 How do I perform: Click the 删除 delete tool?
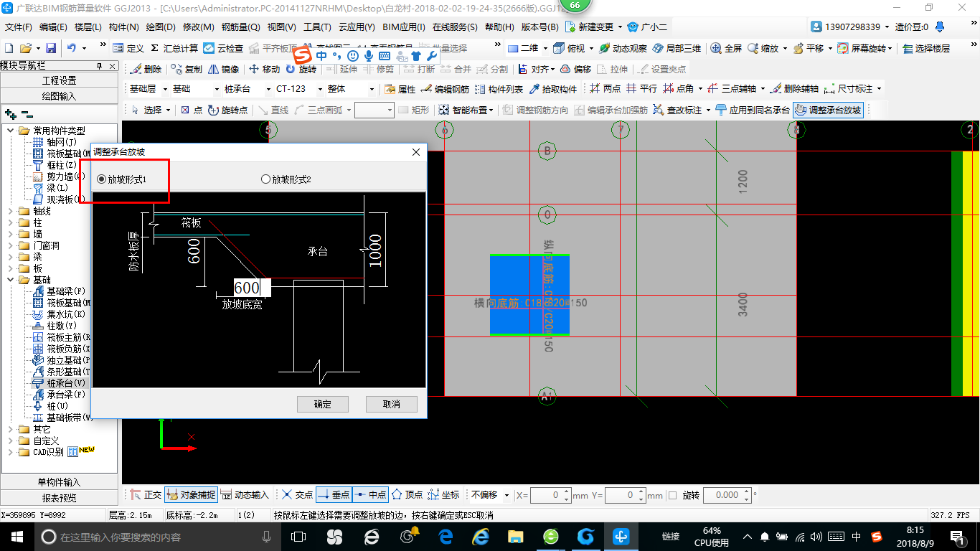[146, 70]
